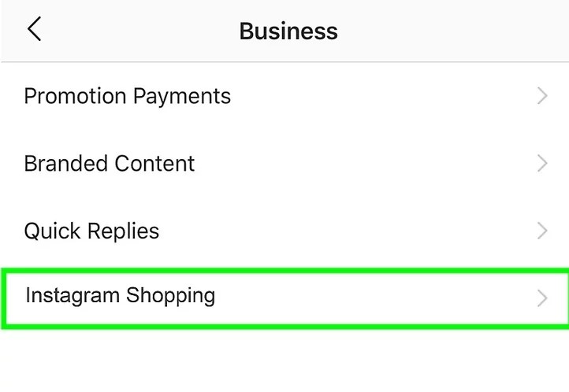Select the Quick Replies option
The height and width of the screenshot is (392, 569).
pos(91,231)
